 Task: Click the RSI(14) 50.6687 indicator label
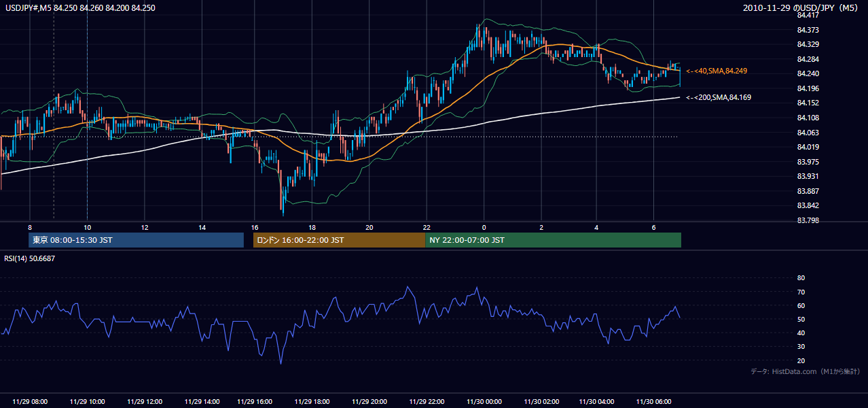tap(30, 258)
